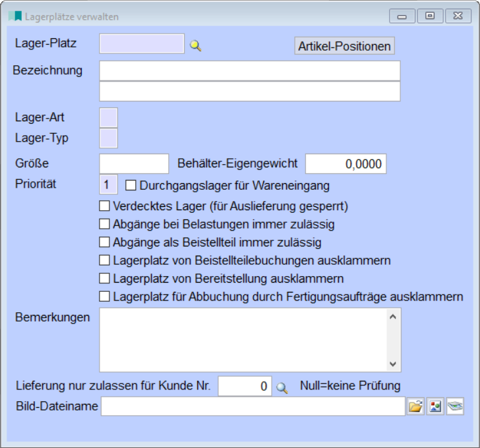The height and width of the screenshot is (448, 480).
Task: Click the scanner icon beside Bild-Dateiname
Action: pyautogui.click(x=455, y=406)
